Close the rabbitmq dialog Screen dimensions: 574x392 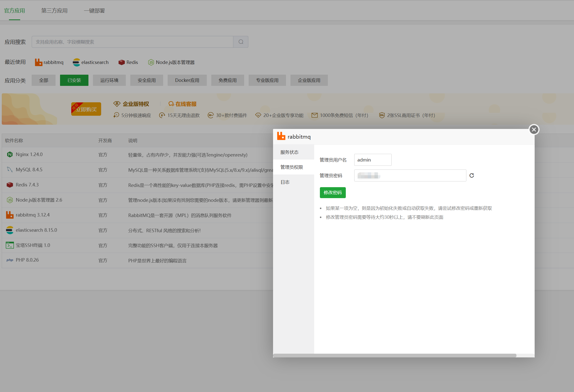tap(534, 129)
